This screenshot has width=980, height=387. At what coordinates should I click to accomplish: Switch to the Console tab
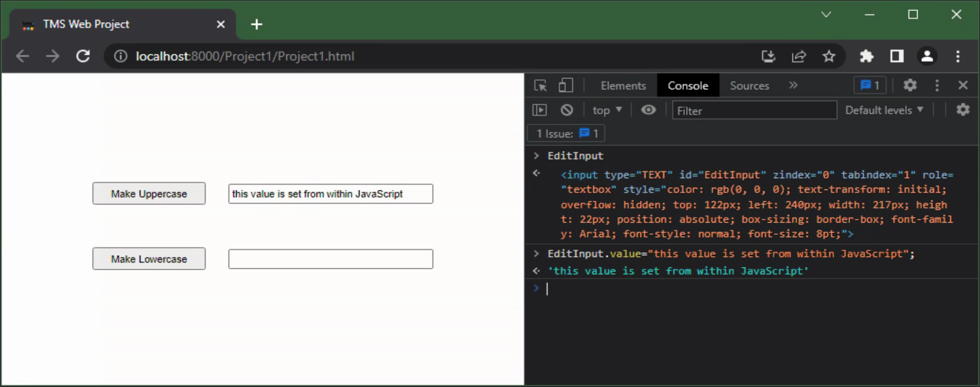click(x=688, y=86)
